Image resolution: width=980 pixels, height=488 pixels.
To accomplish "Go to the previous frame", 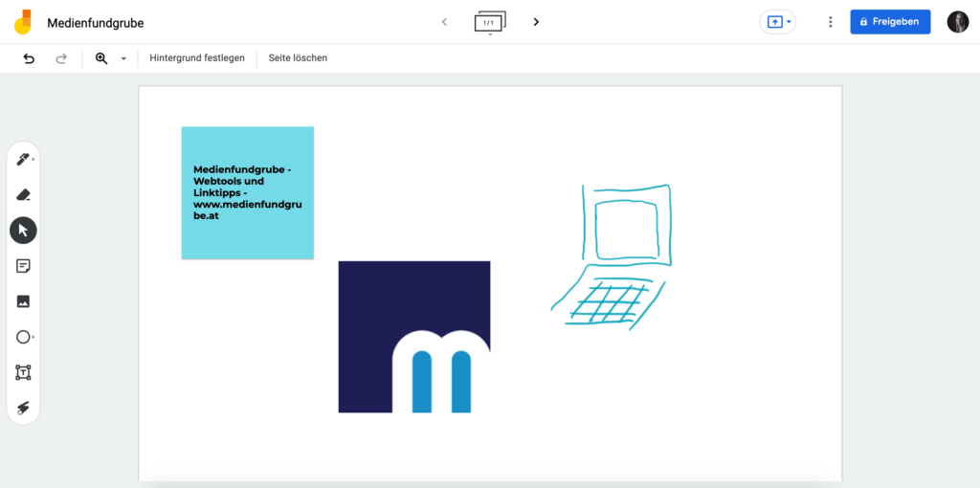I will click(444, 22).
